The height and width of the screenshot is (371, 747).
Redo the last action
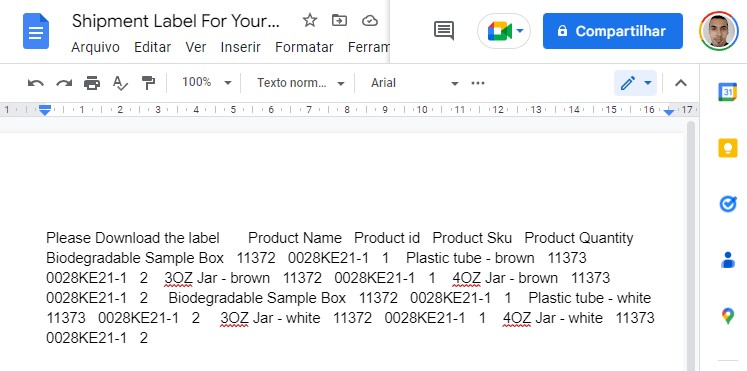pos(64,83)
